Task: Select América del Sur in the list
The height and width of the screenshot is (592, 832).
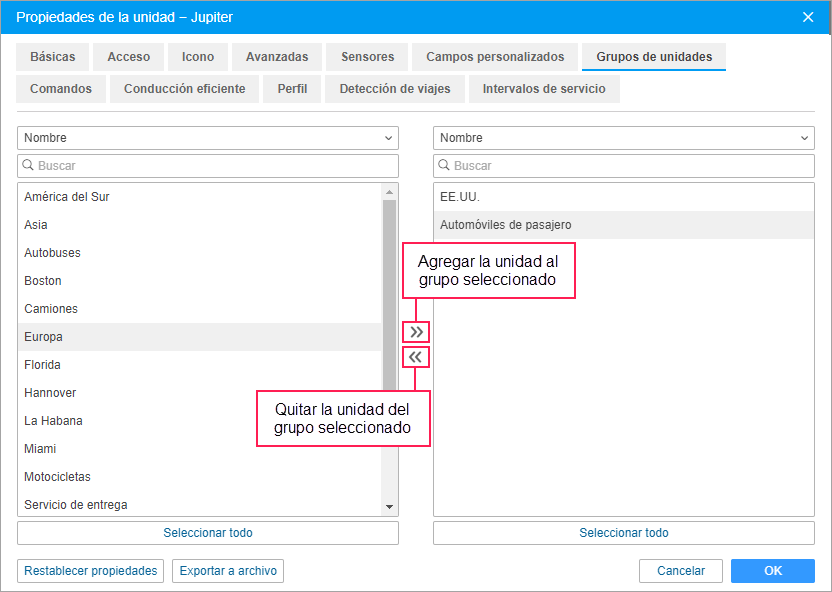Action: pos(200,197)
